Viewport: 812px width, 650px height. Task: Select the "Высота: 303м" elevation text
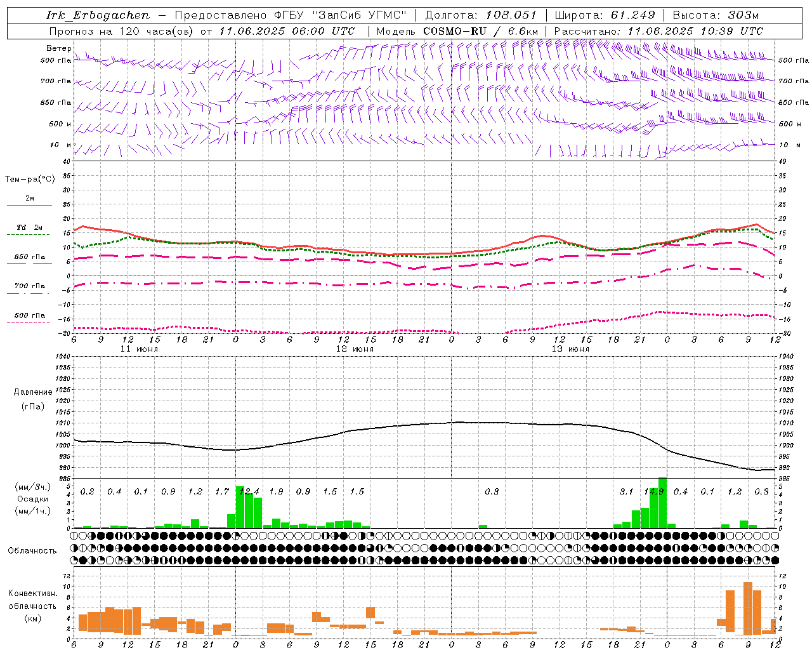click(716, 15)
